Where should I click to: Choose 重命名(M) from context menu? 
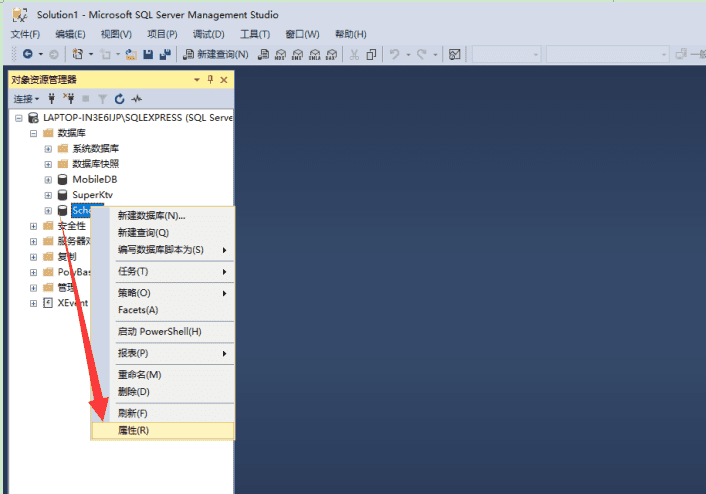(x=163, y=375)
